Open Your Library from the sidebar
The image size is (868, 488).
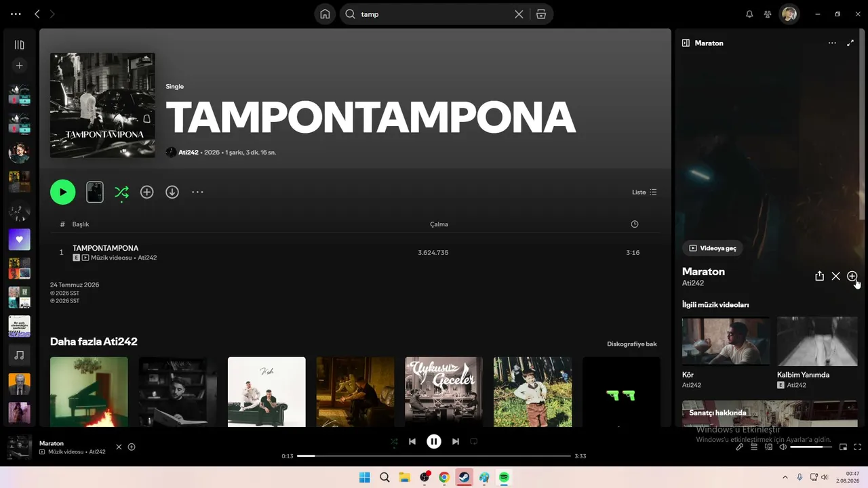(x=19, y=45)
